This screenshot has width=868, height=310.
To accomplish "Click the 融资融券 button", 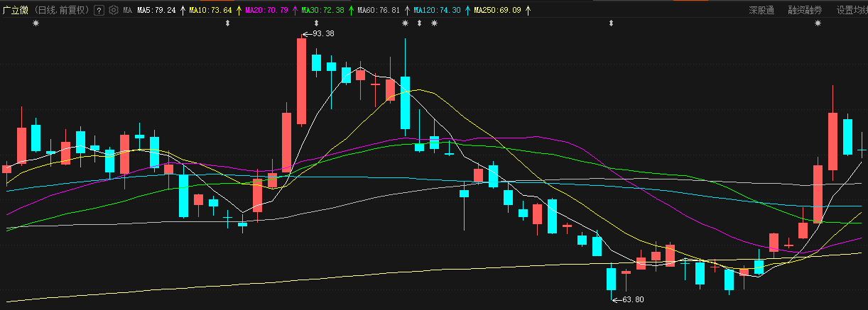I will click(805, 10).
